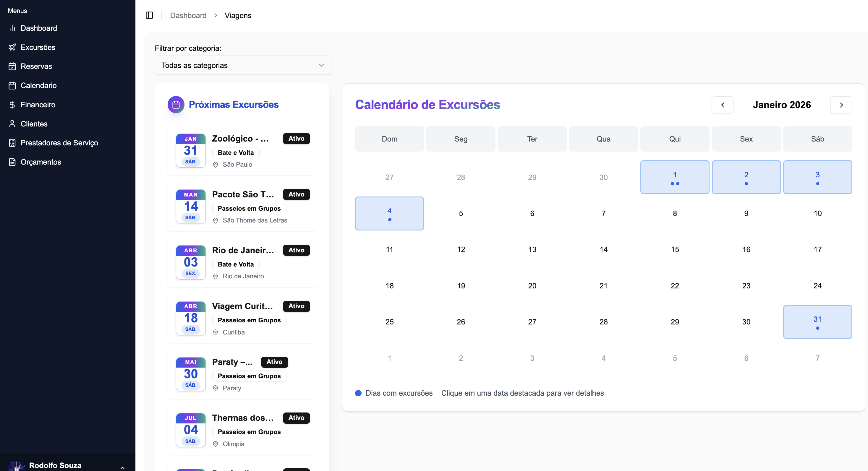Go to previous month arrow
This screenshot has width=868, height=471.
[x=723, y=105]
